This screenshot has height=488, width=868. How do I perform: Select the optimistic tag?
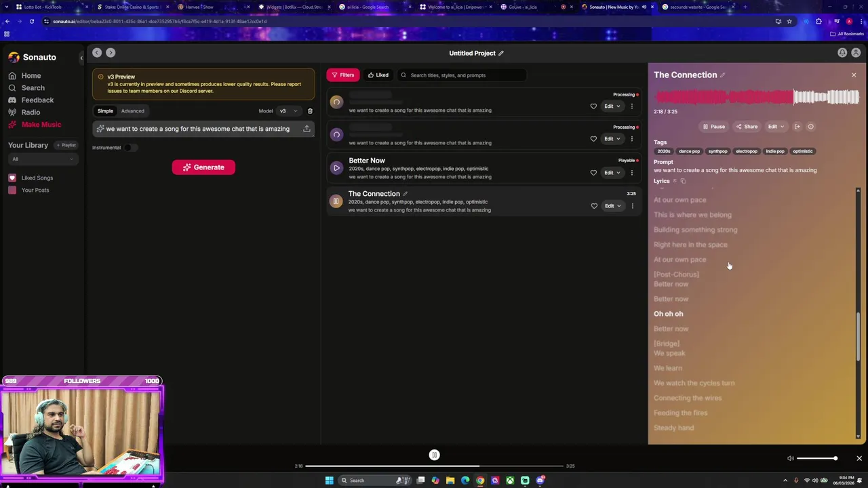(802, 151)
